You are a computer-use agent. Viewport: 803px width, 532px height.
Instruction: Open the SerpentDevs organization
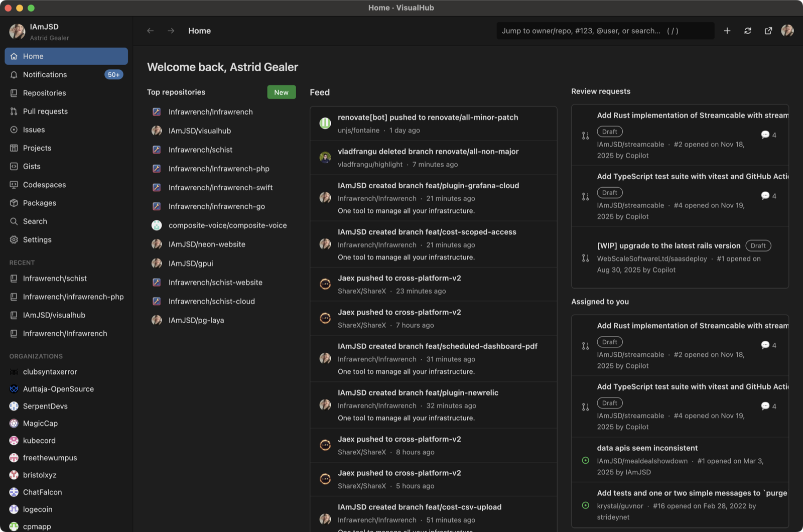(x=66, y=406)
